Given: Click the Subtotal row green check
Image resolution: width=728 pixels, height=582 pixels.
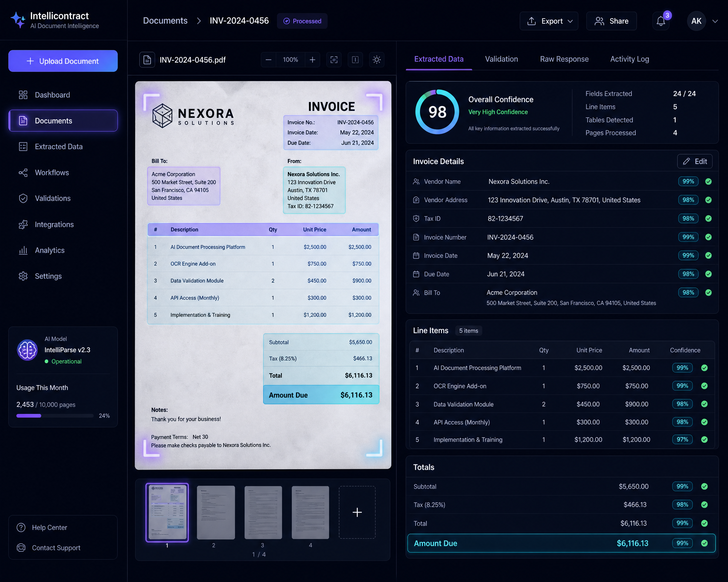Looking at the screenshot, I should [x=704, y=487].
